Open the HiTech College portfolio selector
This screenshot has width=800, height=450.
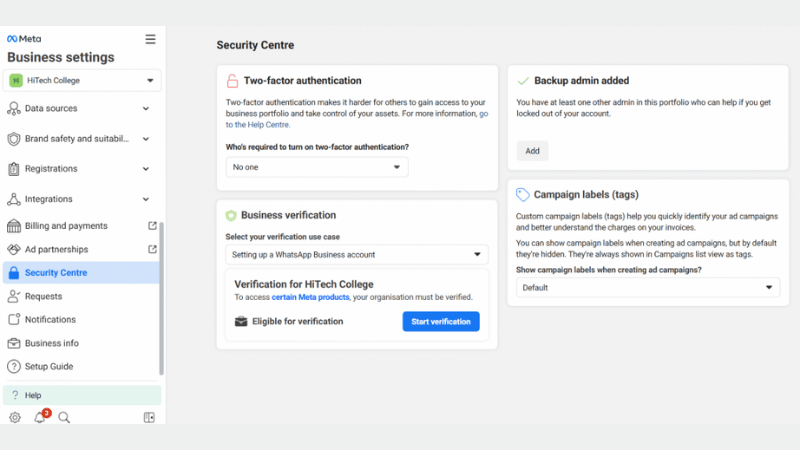coord(83,80)
